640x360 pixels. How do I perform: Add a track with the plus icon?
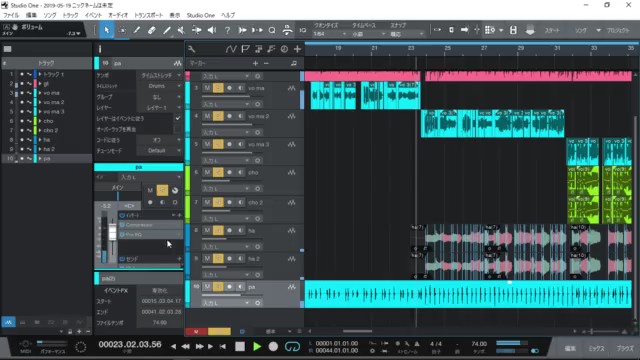[298, 49]
